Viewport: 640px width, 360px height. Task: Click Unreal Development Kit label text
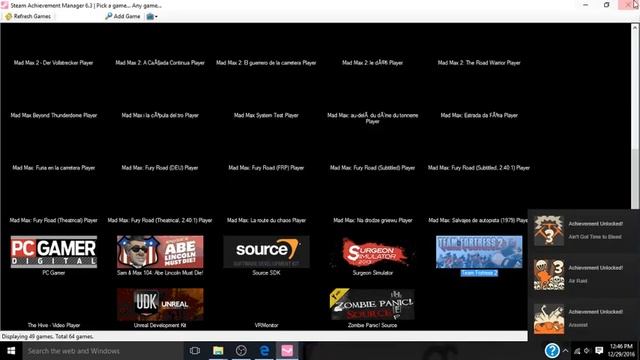[x=160, y=325]
